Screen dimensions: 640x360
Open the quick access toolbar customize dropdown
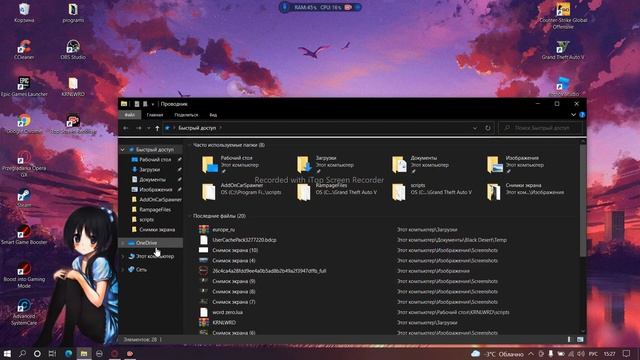pos(153,104)
